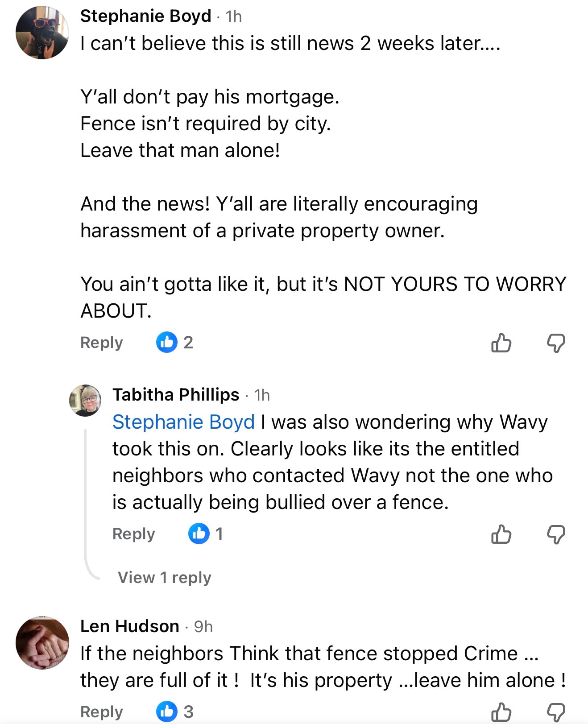Reply to Tabitha Phillips' comment

tap(133, 534)
